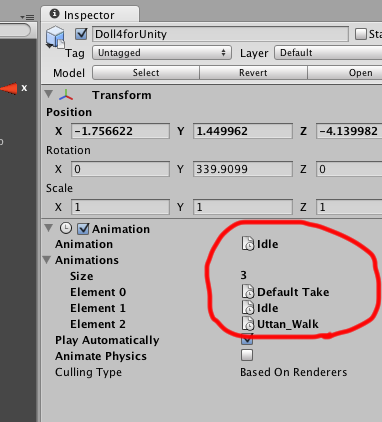Click the Doll4forUnity name field
The height and width of the screenshot is (422, 382).
pyautogui.click(x=220, y=34)
